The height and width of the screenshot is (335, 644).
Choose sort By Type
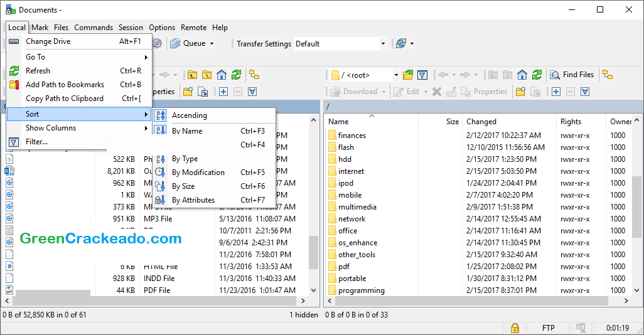(214, 159)
